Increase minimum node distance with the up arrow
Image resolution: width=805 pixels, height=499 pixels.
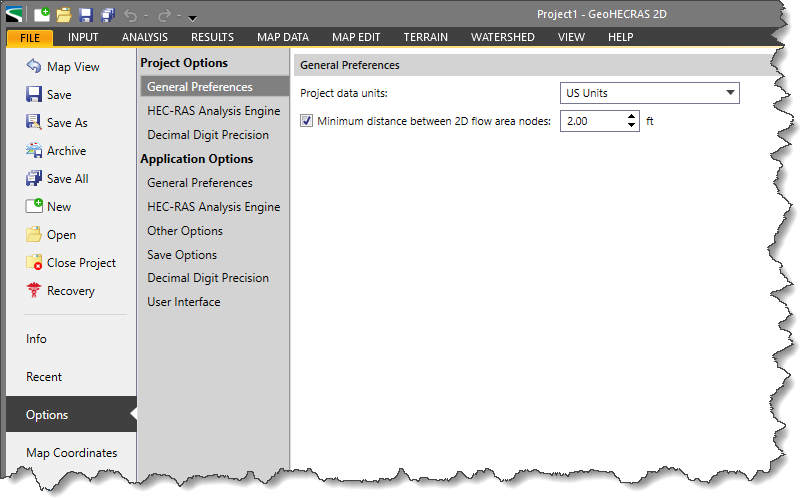[631, 117]
